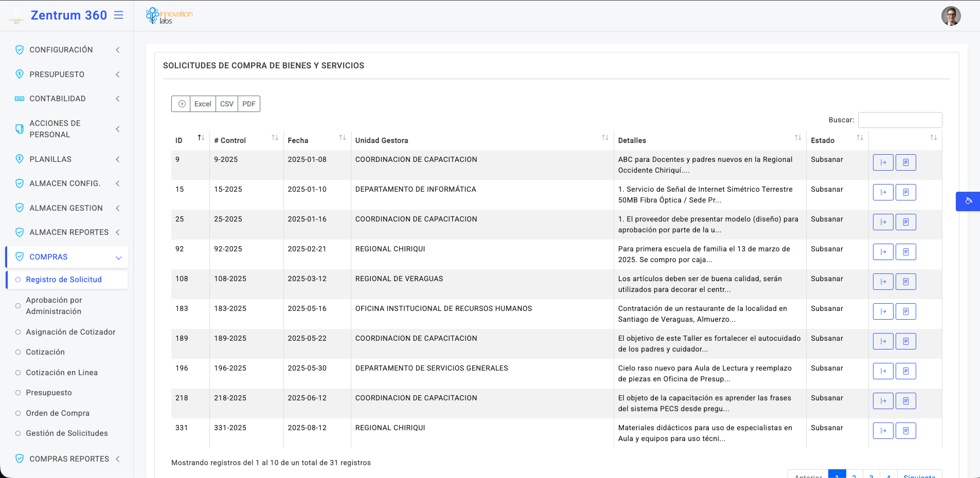This screenshot has width=980, height=478.
Task: Click forward arrow icon for request 9-2025
Action: coord(883,162)
